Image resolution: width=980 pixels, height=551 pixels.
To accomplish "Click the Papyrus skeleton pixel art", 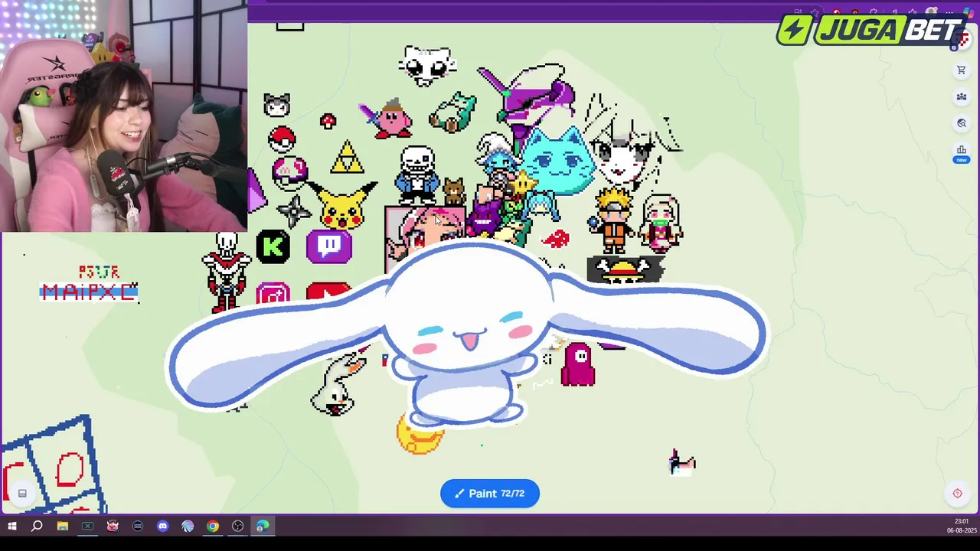I will [227, 272].
